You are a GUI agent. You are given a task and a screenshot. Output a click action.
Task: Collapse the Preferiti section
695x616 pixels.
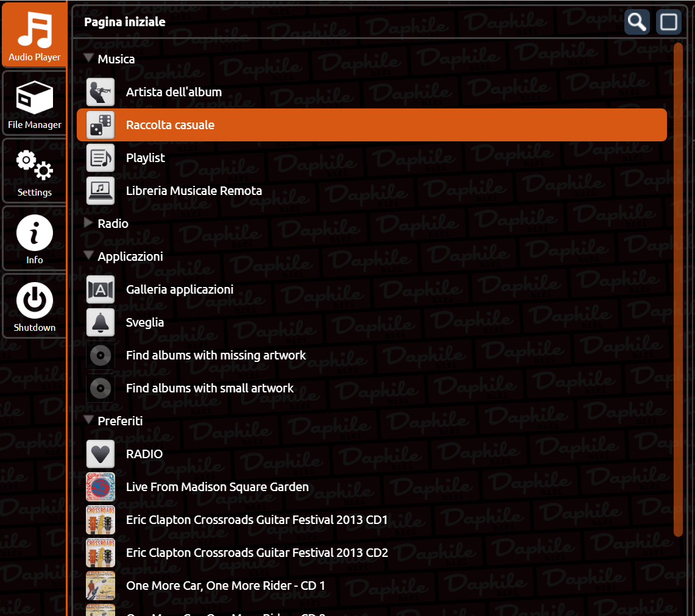point(89,420)
